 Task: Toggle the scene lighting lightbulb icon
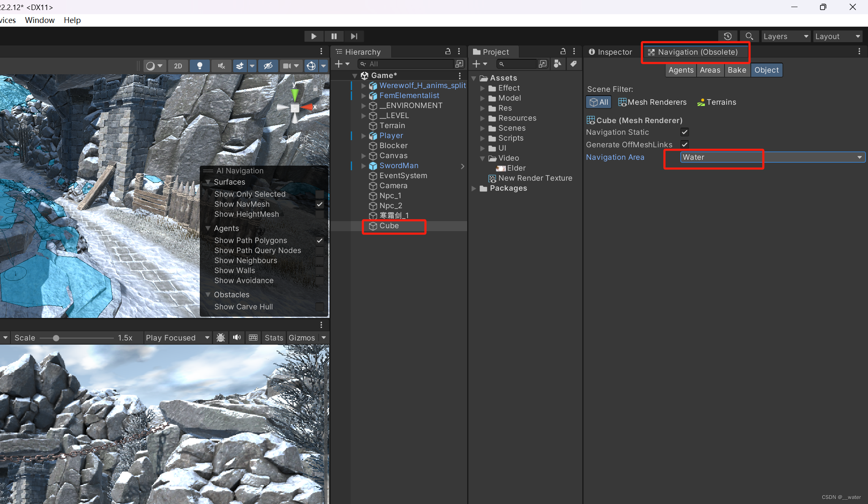pyautogui.click(x=199, y=66)
